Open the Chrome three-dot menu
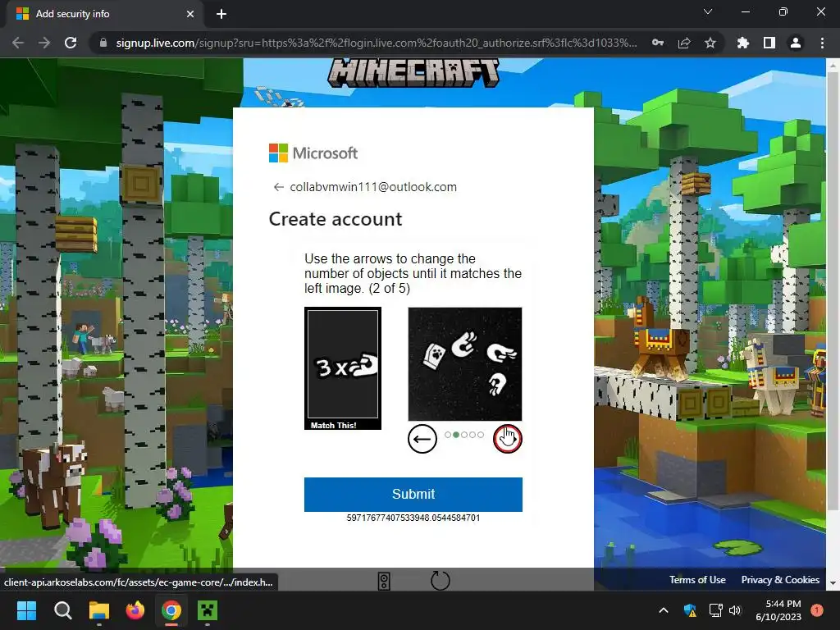This screenshot has width=840, height=630. click(x=822, y=43)
